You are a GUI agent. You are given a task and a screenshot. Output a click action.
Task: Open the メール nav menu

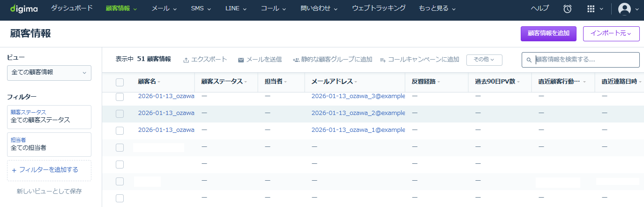point(165,8)
